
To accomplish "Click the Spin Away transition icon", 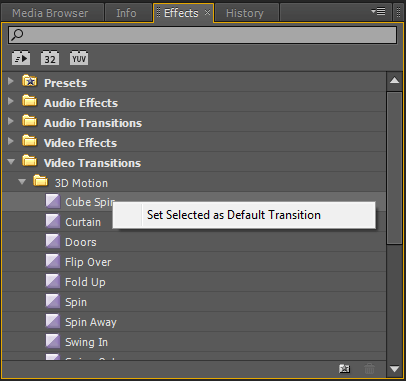I will (x=53, y=321).
